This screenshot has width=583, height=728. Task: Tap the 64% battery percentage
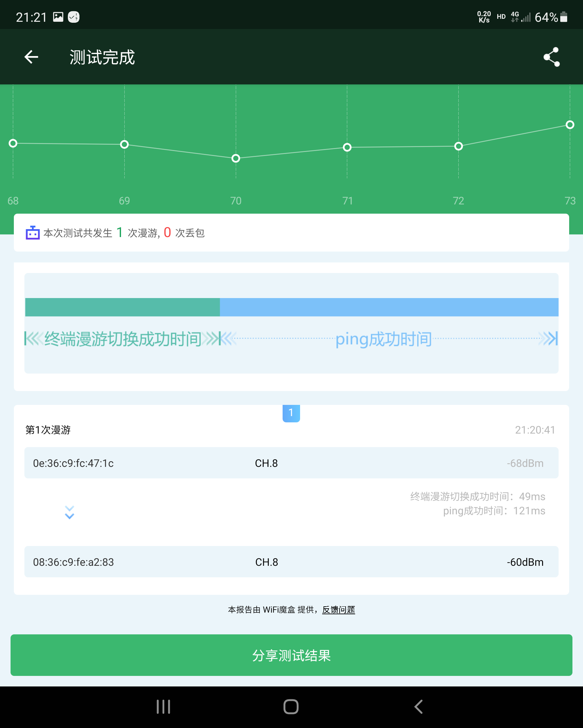coord(546,17)
